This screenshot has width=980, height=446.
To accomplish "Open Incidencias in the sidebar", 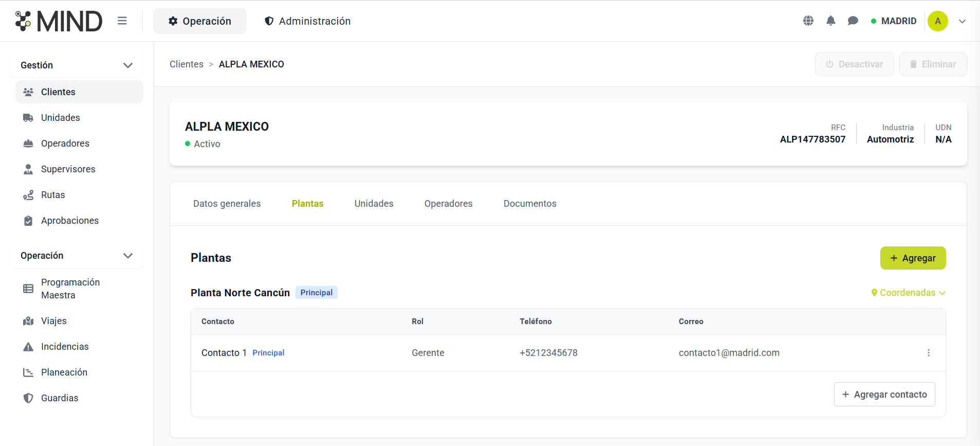I will tap(79, 347).
